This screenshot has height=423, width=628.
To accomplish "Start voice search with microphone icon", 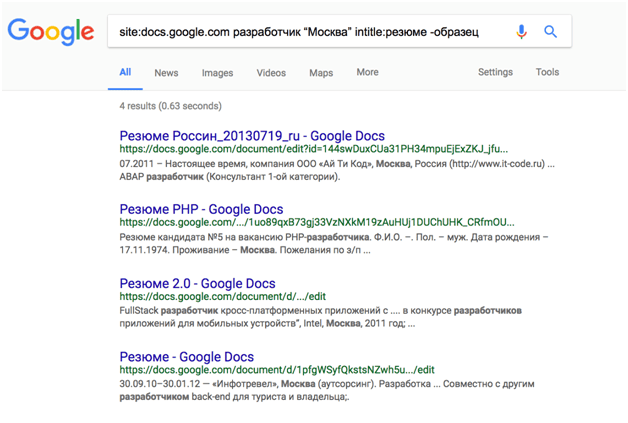I will click(521, 31).
